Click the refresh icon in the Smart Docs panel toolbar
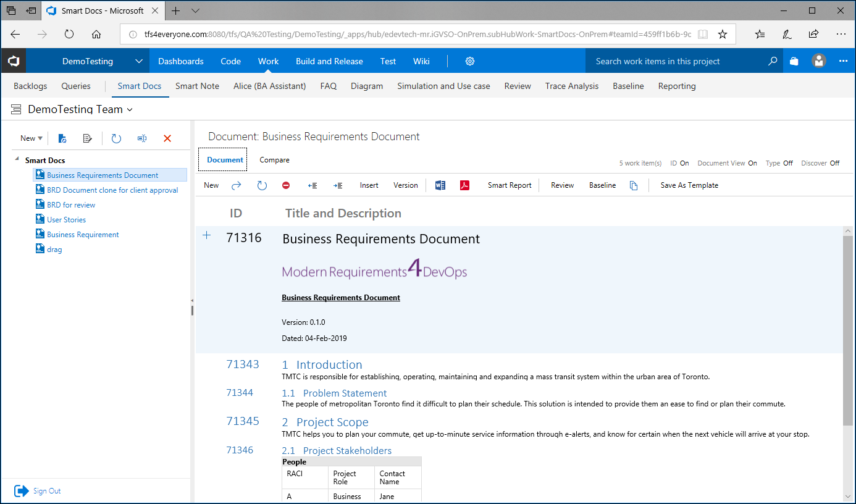 click(116, 138)
